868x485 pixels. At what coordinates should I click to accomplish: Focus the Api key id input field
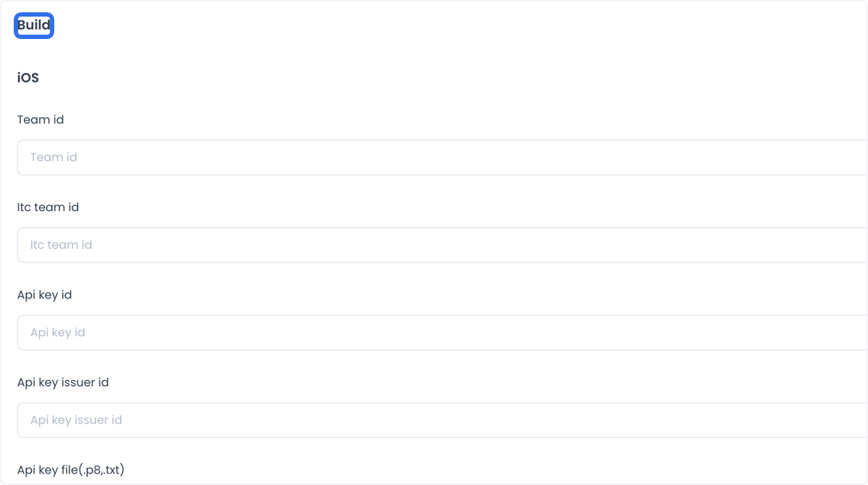click(x=443, y=332)
